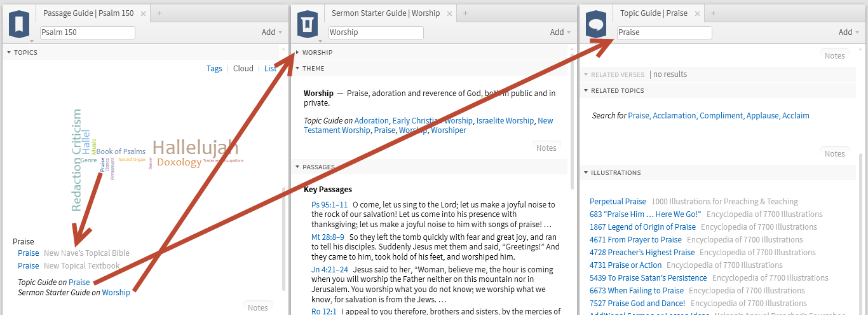Add new tab beside Topic Guide tab
The image size is (868, 315).
pos(713,13)
